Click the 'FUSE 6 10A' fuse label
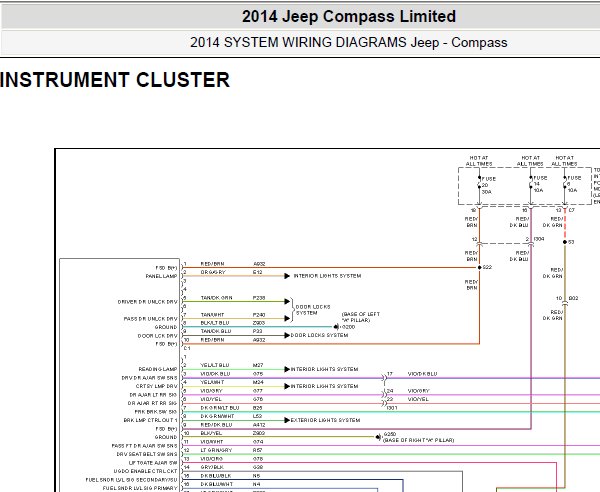600x492 pixels. 574,184
